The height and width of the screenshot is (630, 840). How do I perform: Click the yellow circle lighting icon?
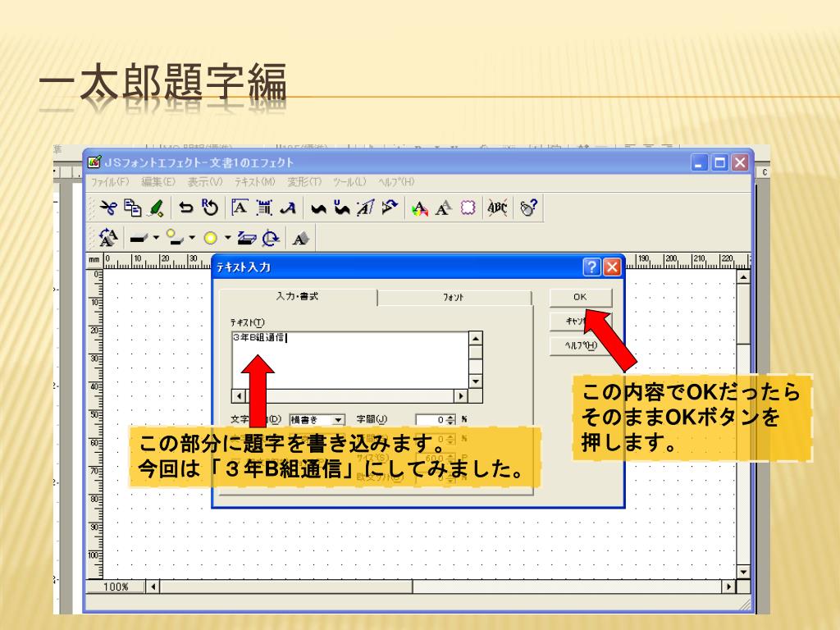[x=211, y=238]
